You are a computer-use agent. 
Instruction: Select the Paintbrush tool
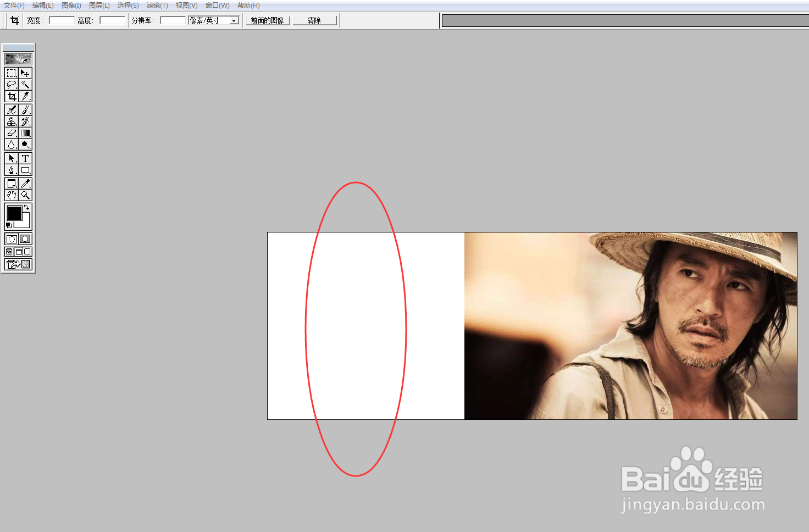pos(25,110)
